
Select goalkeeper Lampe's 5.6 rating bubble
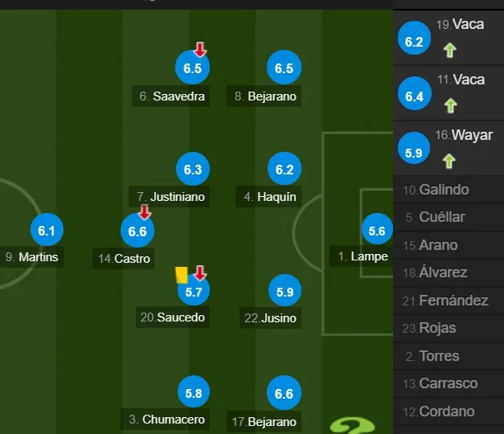377,230
